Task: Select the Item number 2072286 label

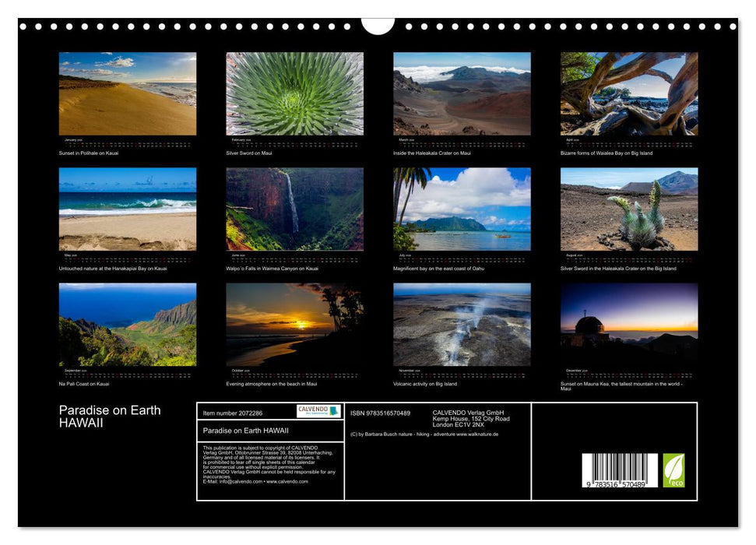Action: (x=233, y=413)
